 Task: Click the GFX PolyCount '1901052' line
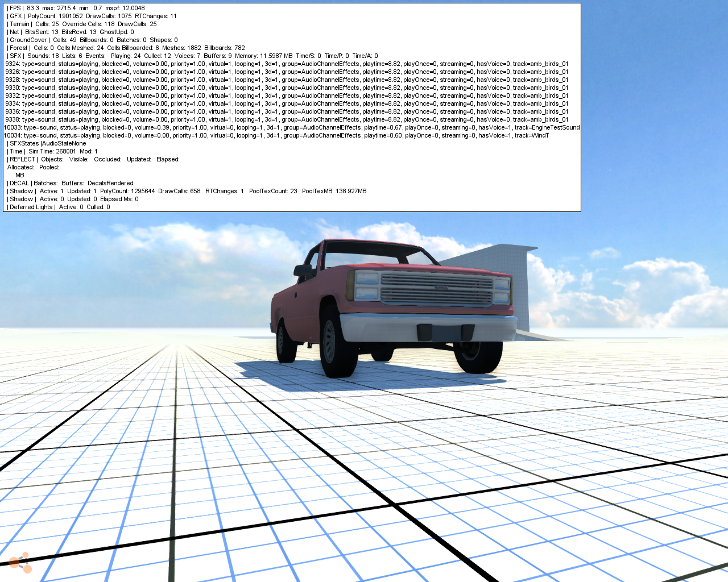(92, 16)
